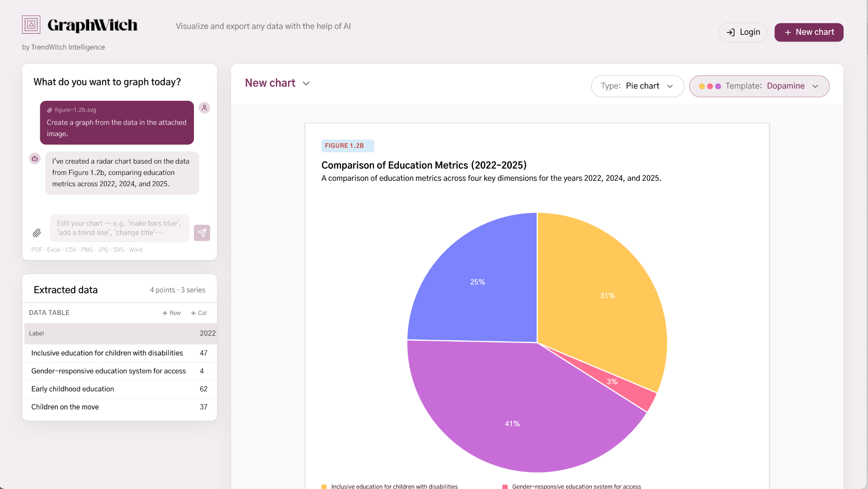Image resolution: width=868 pixels, height=489 pixels.
Task: Click the Login button
Action: (743, 32)
